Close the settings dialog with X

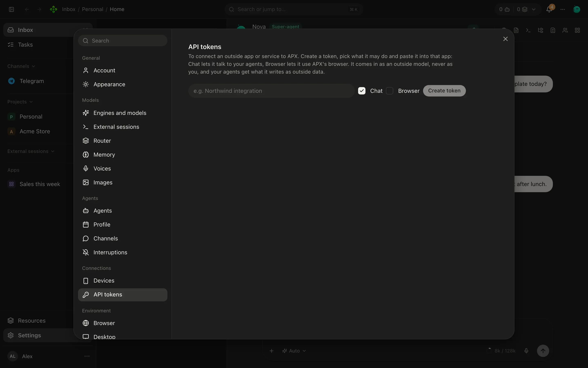click(505, 39)
